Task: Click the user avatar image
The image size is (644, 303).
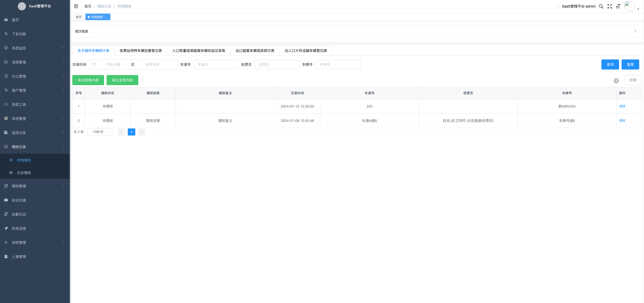Action: click(629, 6)
